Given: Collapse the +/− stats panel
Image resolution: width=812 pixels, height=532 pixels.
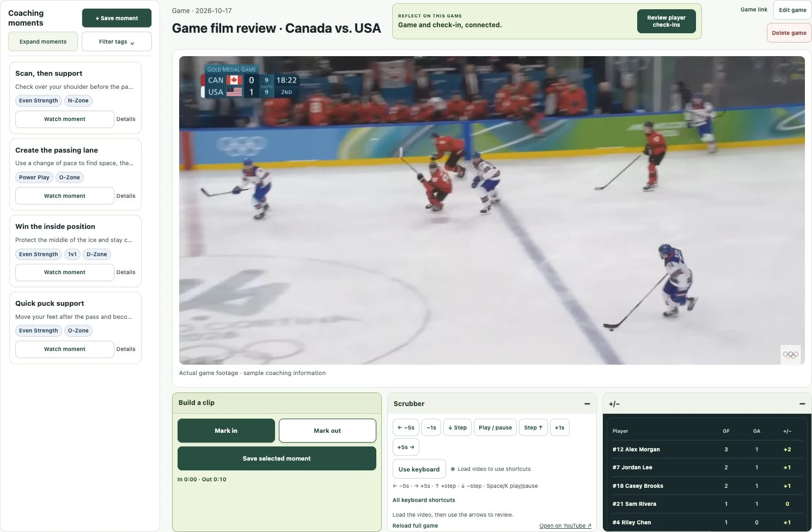Looking at the screenshot, I should (802, 404).
